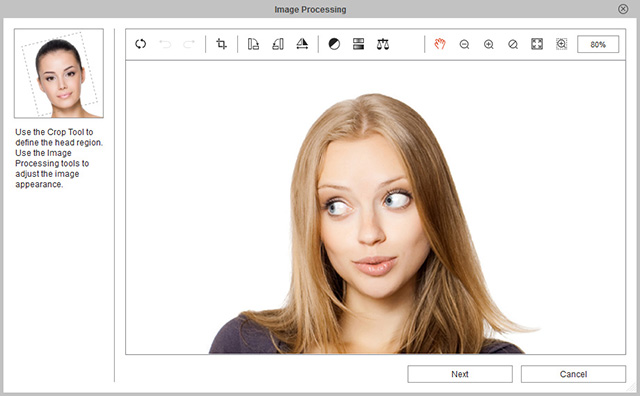
Task: Click the 80% zoom value field
Action: point(598,44)
